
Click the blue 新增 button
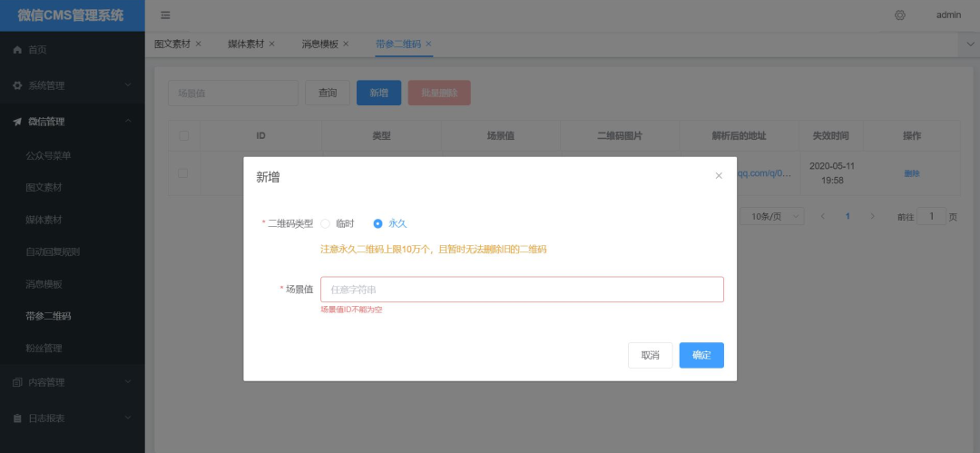(x=378, y=93)
